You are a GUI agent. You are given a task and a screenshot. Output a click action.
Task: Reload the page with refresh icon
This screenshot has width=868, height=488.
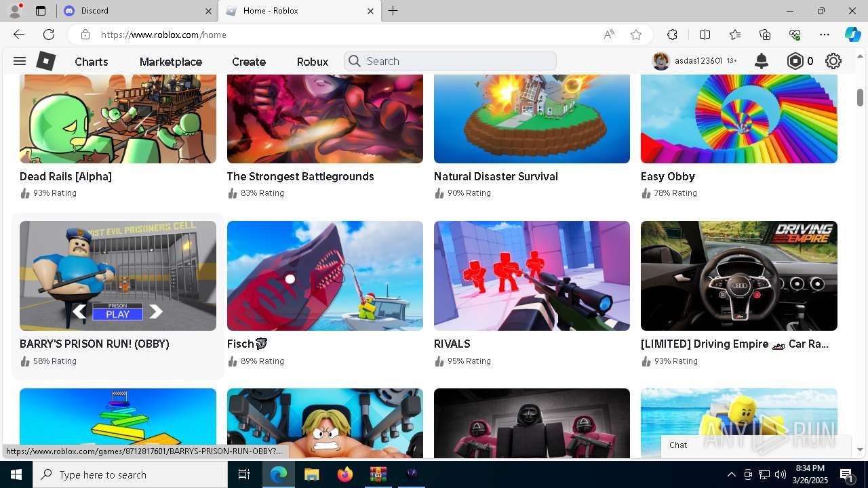pyautogui.click(x=49, y=35)
